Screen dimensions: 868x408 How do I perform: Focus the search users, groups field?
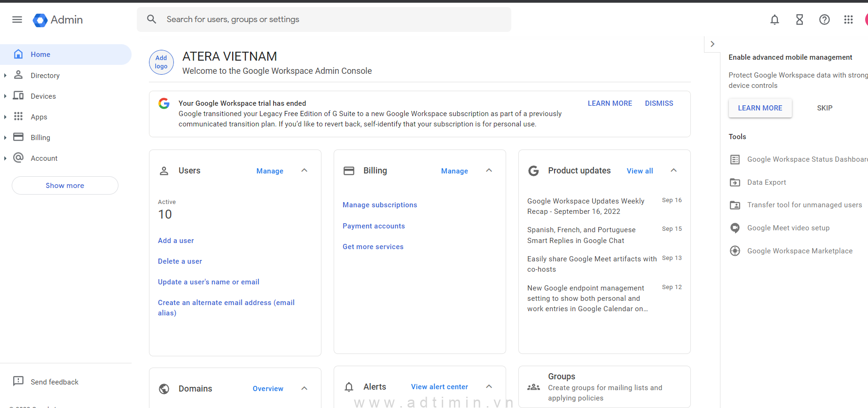[324, 19]
